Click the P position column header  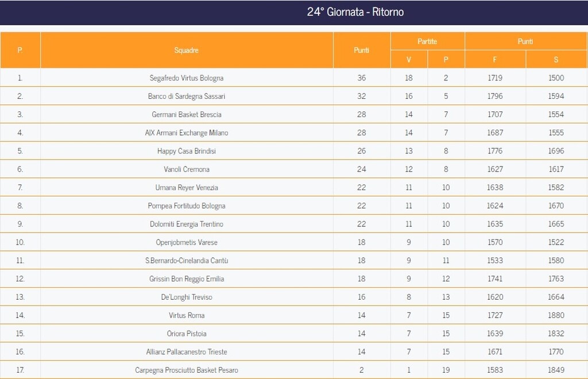point(20,51)
